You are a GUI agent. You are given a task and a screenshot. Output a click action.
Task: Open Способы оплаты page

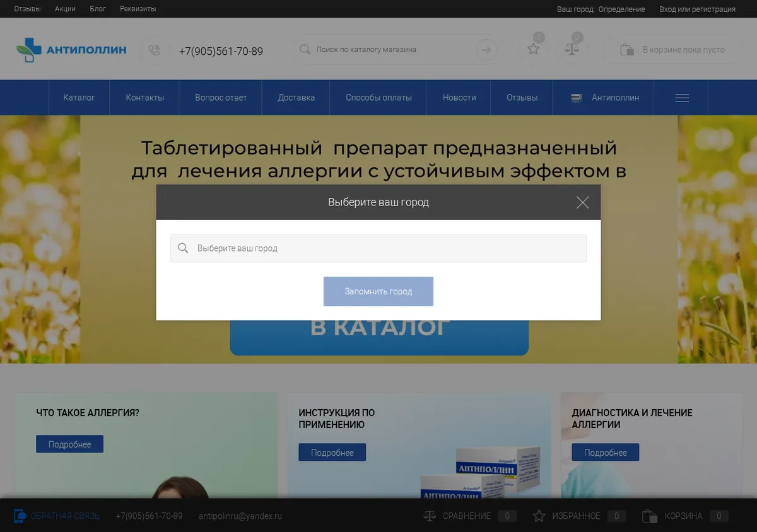point(378,98)
